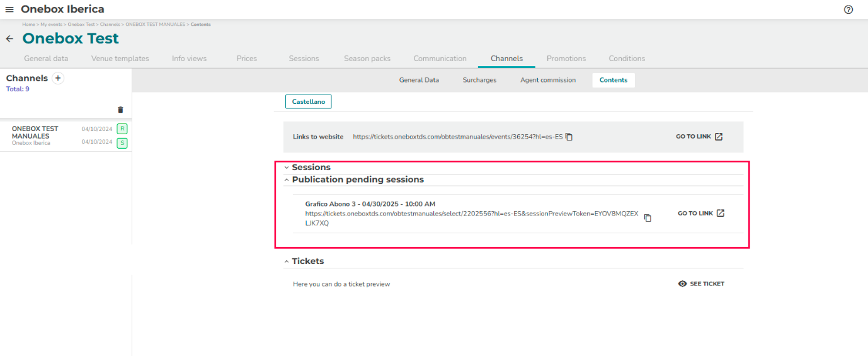
Task: Click Go To Link for Grafico Abono session
Action: click(x=701, y=214)
